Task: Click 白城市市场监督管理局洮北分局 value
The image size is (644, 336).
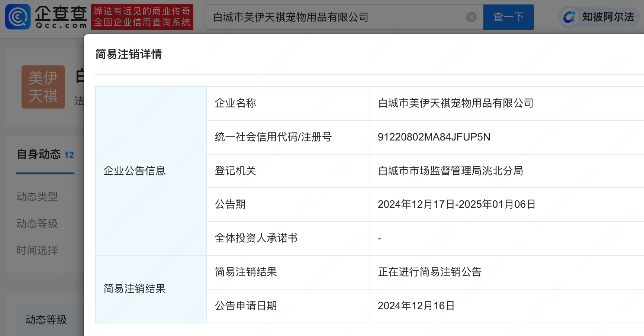Action: point(451,171)
